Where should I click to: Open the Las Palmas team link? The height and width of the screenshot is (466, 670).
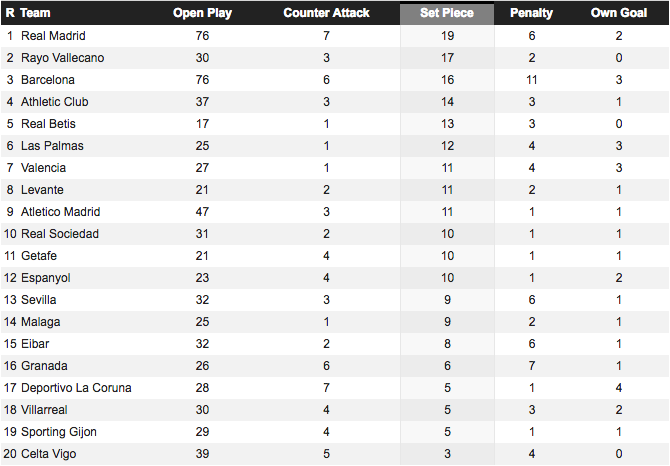(x=52, y=146)
